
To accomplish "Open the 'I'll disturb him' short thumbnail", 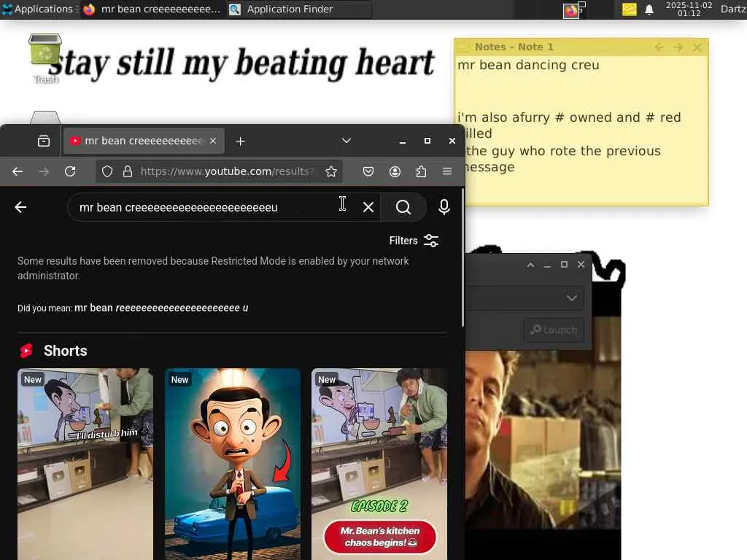I will coord(85,464).
